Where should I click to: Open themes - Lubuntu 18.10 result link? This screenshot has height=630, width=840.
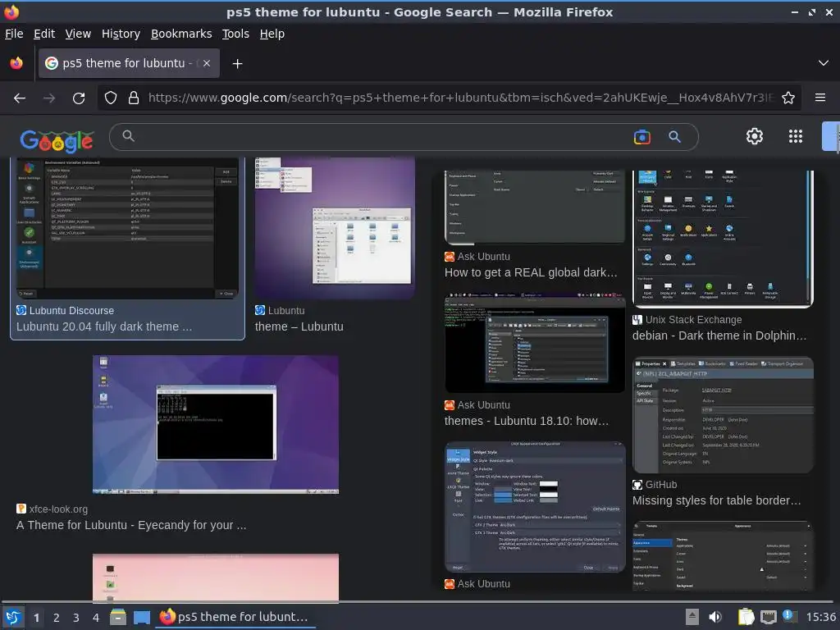(527, 421)
